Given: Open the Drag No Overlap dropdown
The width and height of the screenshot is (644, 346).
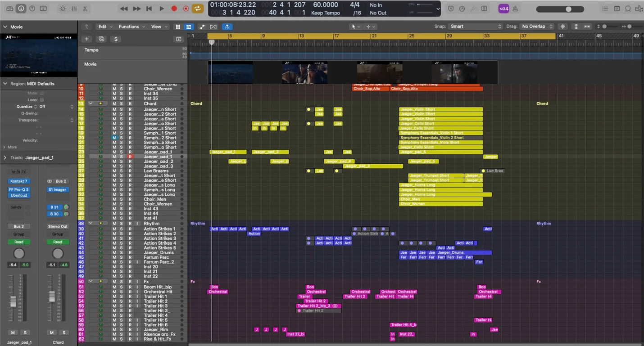Looking at the screenshot, I should point(537,27).
